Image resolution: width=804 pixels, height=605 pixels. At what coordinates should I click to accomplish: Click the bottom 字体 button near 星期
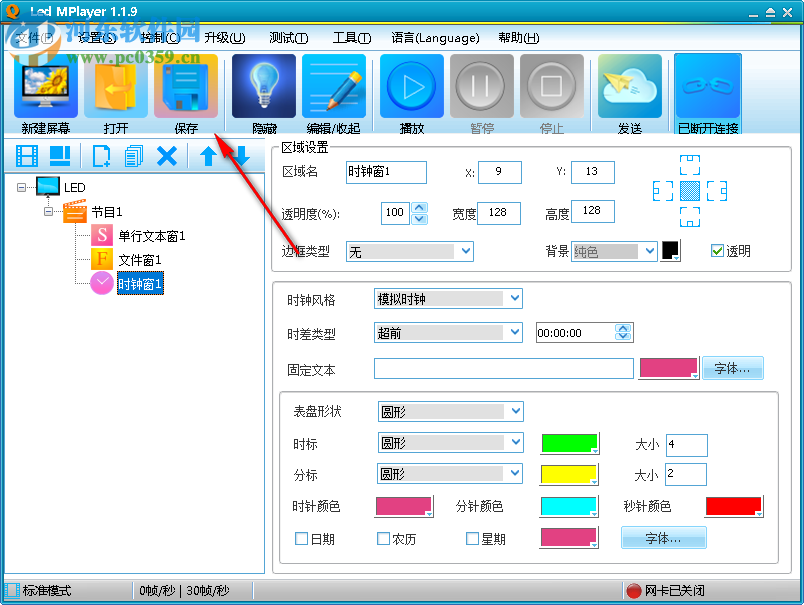663,537
